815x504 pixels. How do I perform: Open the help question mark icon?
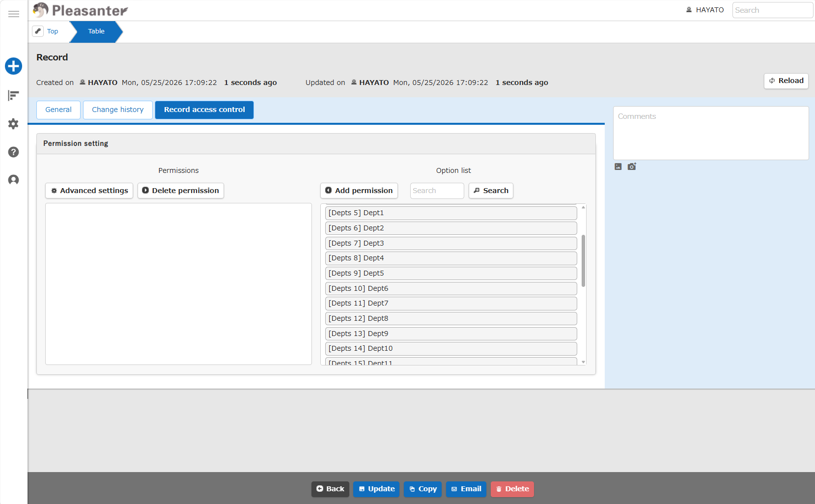(14, 152)
